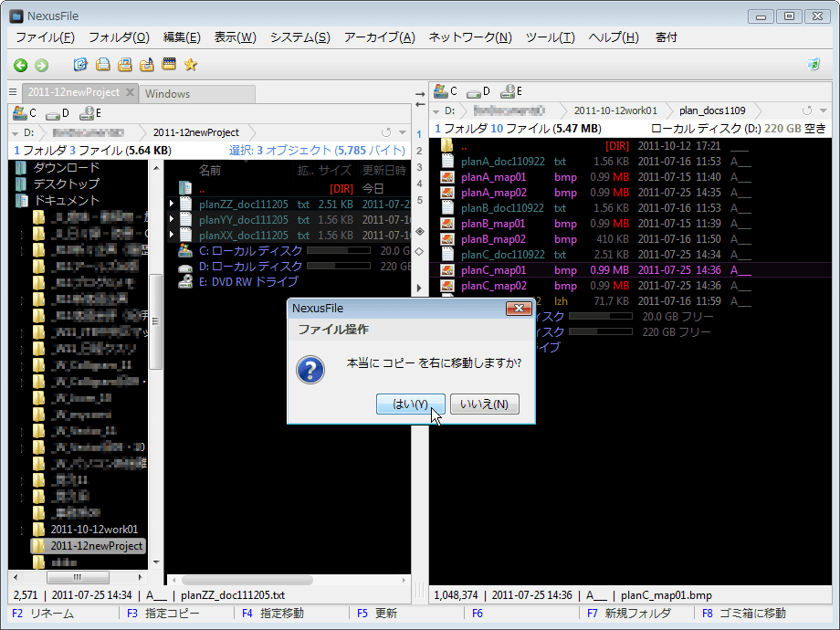
Task: Open right pane path dropdown beside D:
Action: [436, 111]
